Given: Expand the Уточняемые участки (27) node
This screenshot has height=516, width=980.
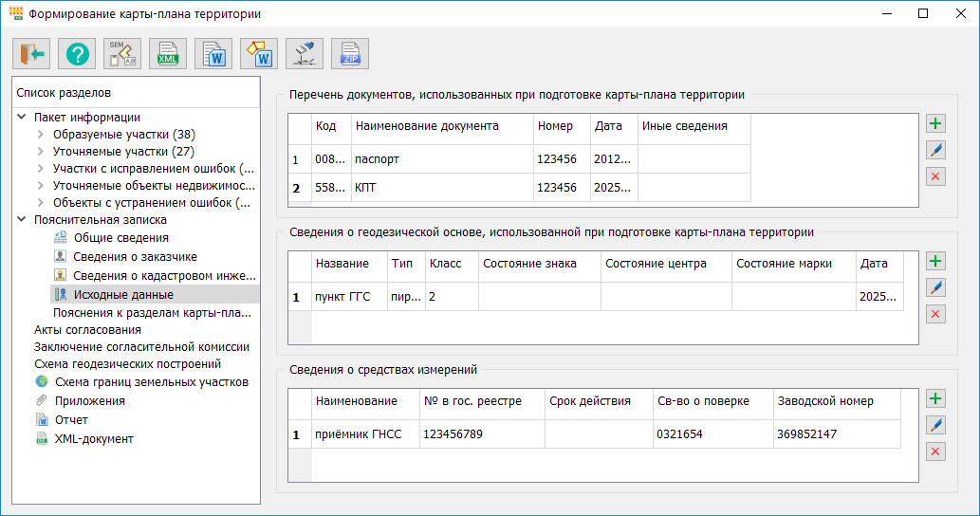Looking at the screenshot, I should coord(40,152).
